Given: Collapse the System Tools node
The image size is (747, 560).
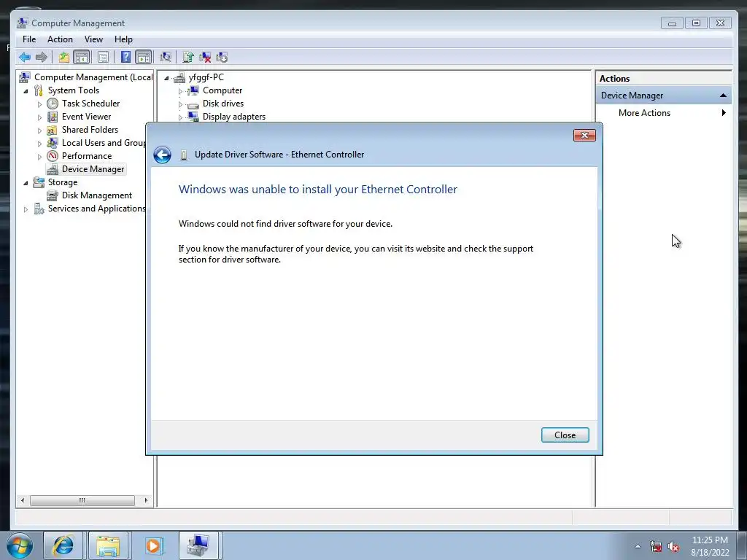Looking at the screenshot, I should (26, 91).
